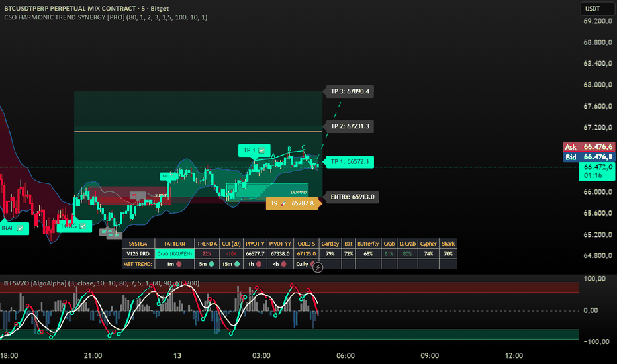The image size is (617, 364).
Task: Click the DEMAND zone label
Action: [x=299, y=193]
